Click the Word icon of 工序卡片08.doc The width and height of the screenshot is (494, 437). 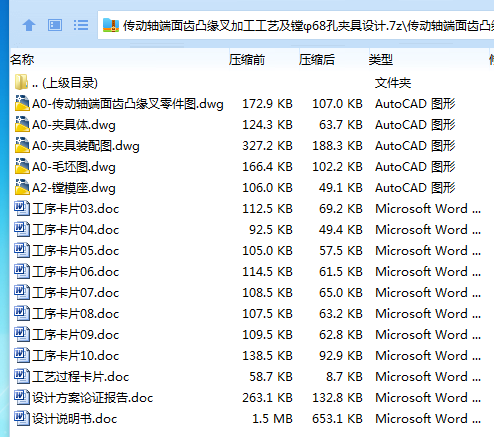click(x=22, y=313)
